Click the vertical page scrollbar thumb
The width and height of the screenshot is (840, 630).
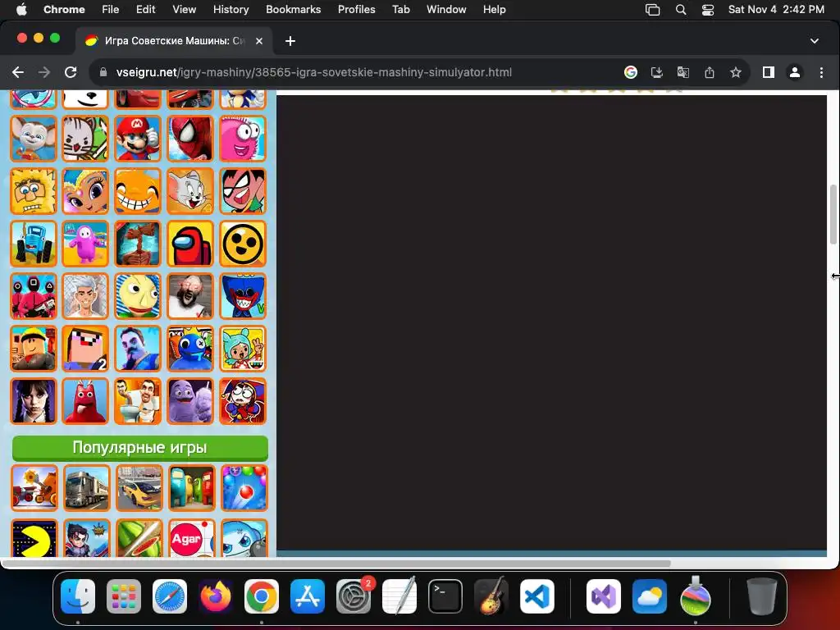833,214
